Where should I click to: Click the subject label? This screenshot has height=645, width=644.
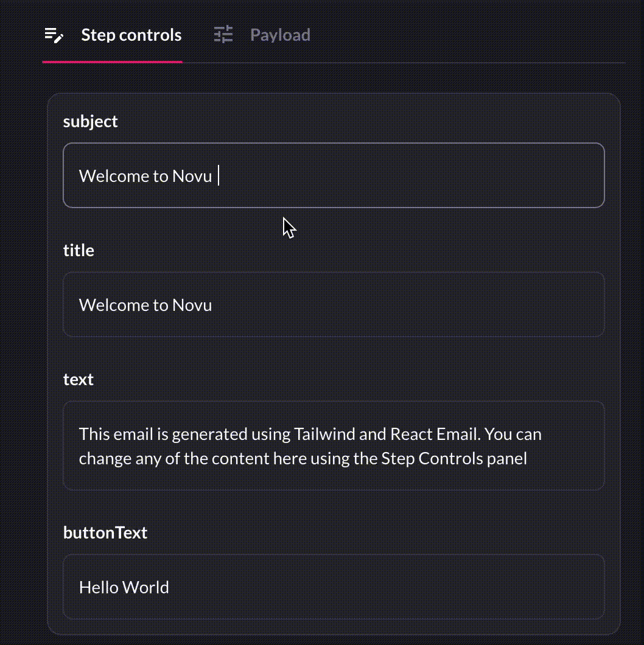point(90,121)
